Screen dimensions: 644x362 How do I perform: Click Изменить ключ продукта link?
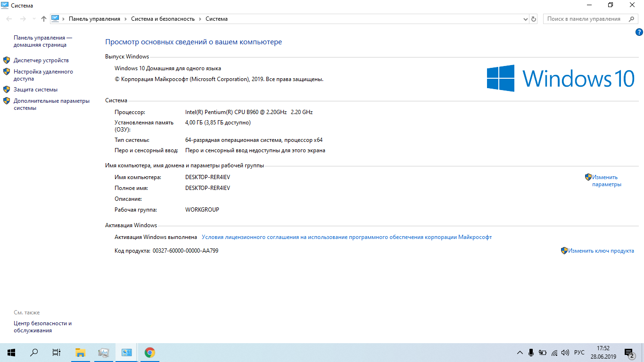pyautogui.click(x=601, y=251)
